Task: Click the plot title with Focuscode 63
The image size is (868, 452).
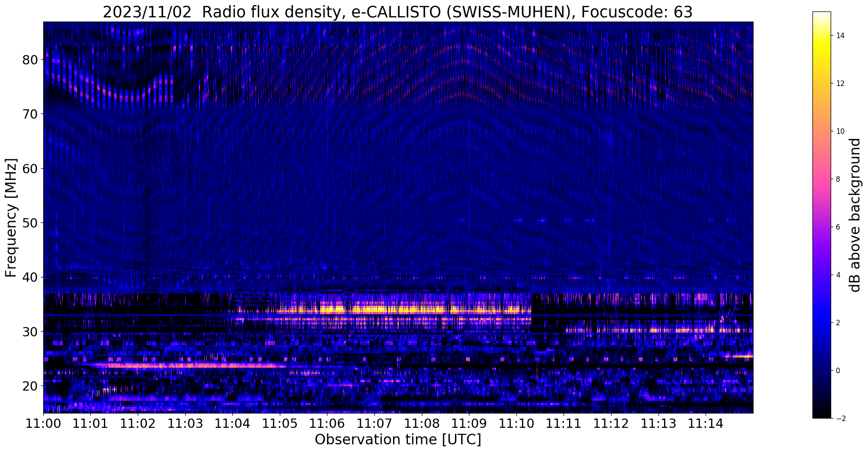Action: (397, 12)
